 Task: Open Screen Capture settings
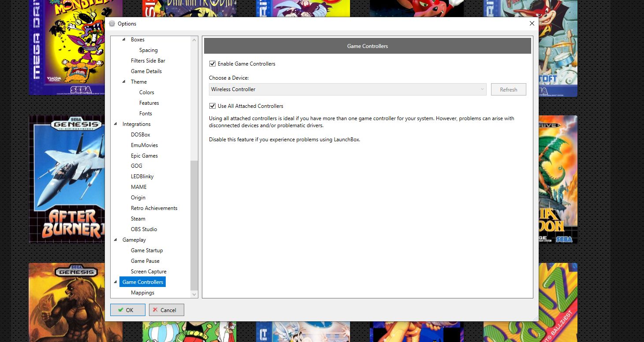[149, 272]
